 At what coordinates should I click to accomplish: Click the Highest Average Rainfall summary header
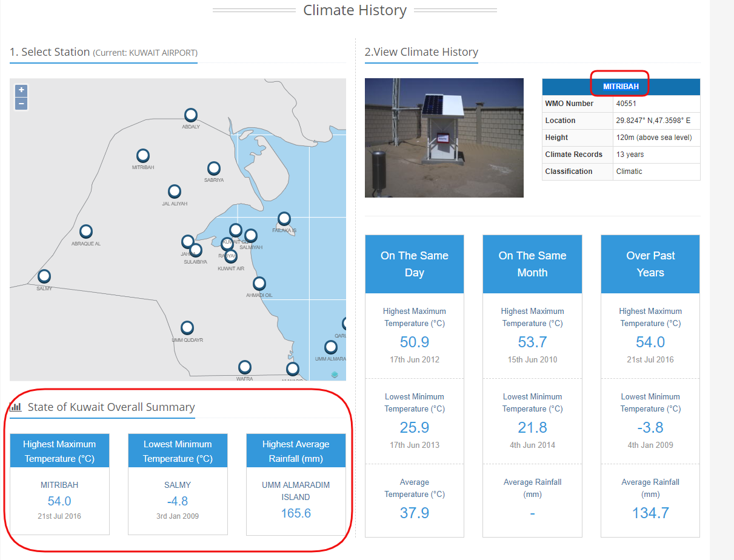coord(296,451)
